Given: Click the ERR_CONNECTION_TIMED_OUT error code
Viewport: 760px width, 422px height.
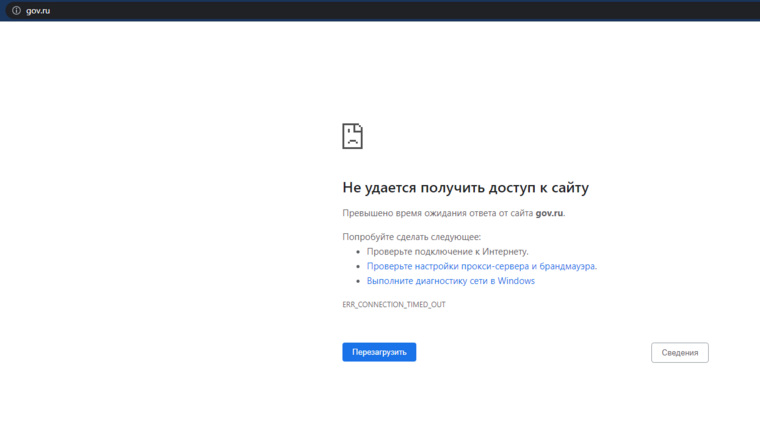Looking at the screenshot, I should (x=394, y=304).
